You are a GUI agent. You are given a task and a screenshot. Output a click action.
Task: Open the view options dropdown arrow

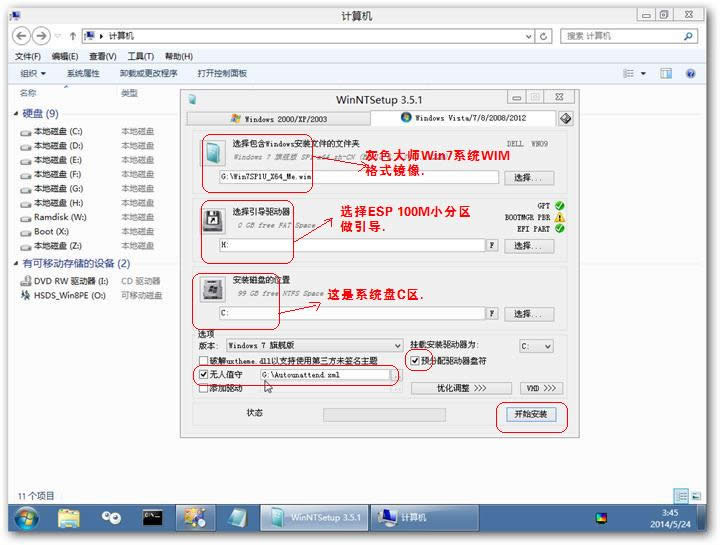643,73
